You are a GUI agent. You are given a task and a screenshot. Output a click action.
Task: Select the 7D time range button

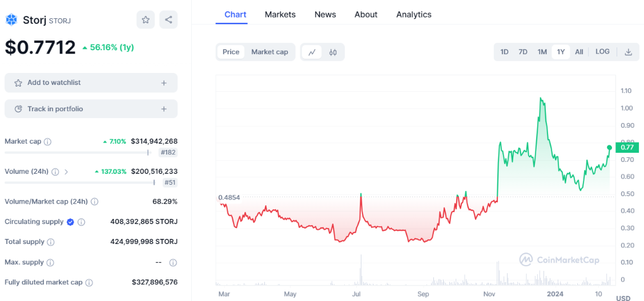pyautogui.click(x=522, y=52)
